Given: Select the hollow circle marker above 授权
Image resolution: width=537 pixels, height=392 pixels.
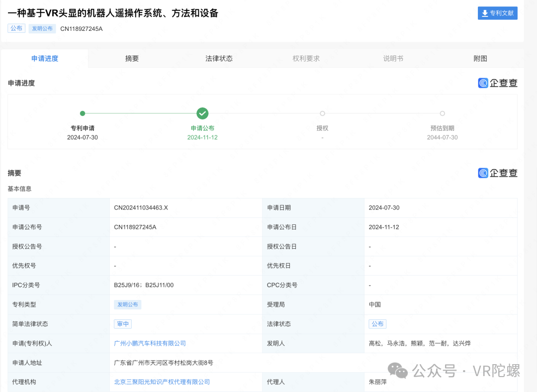Looking at the screenshot, I should pyautogui.click(x=322, y=113).
